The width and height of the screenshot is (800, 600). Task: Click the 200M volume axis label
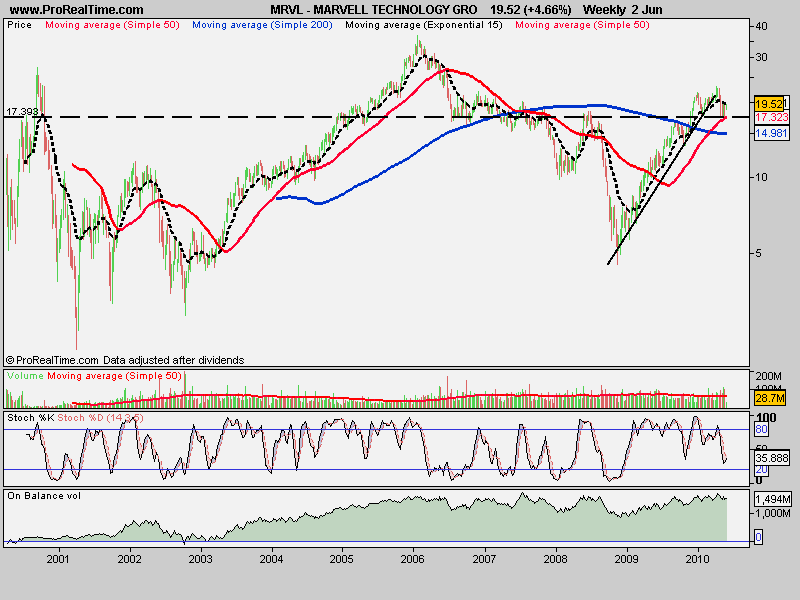pos(768,376)
